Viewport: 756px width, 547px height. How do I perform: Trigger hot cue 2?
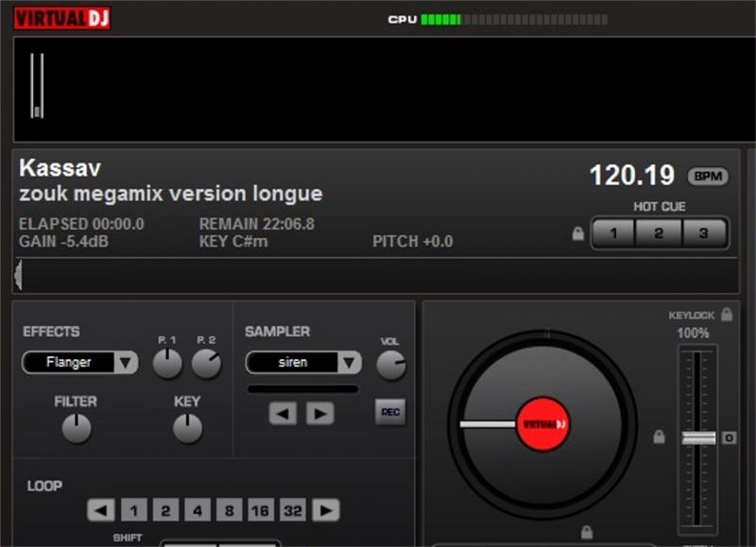coord(659,233)
